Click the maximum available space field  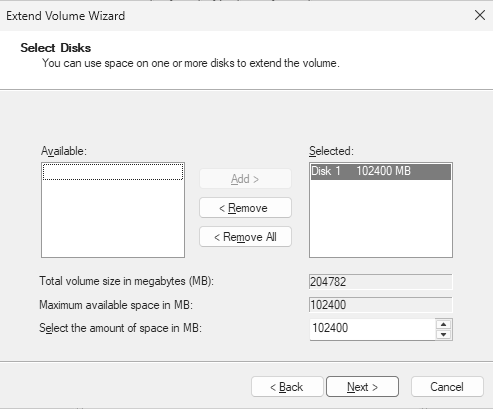[381, 305]
